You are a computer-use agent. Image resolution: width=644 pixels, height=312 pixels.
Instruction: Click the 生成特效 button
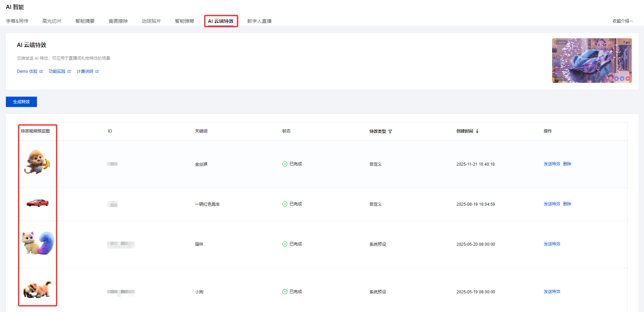(21, 102)
